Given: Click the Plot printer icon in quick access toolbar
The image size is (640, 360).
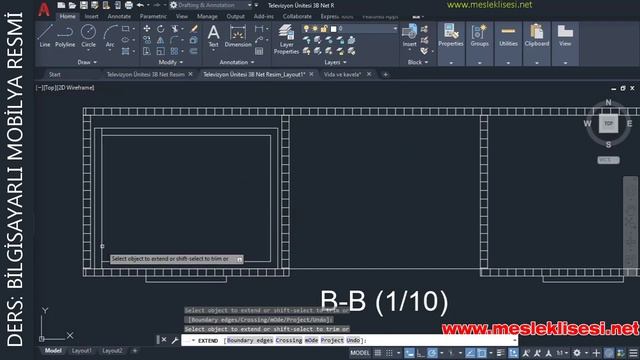Looking at the screenshot, I should (129, 5).
